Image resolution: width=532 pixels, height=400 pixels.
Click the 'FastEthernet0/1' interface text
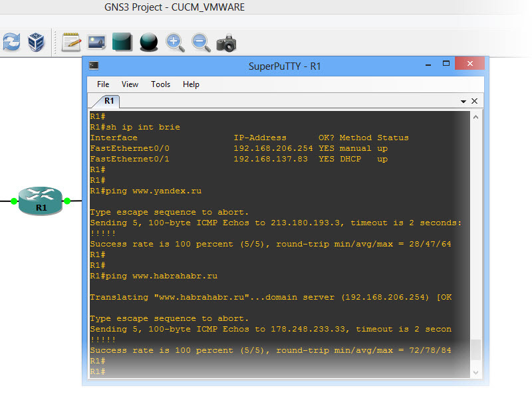[x=130, y=159]
